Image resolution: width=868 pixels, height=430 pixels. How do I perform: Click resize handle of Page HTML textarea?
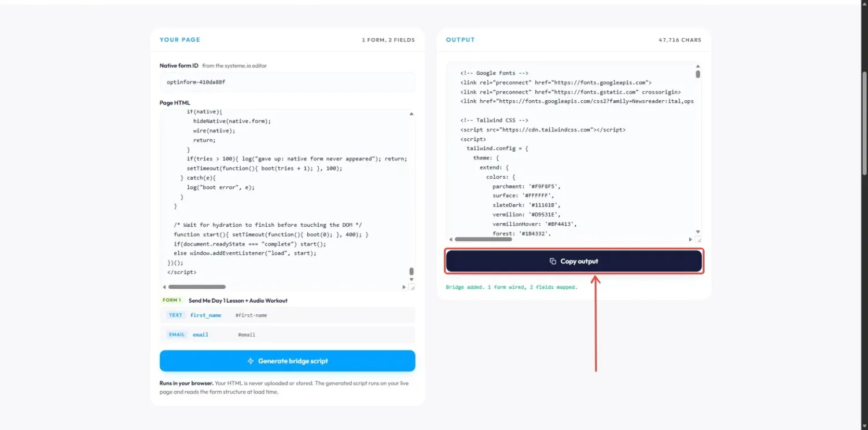tap(411, 286)
